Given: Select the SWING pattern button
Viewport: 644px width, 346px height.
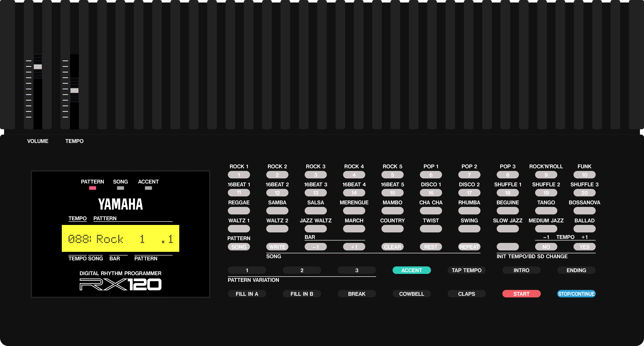Looking at the screenshot, I should tap(469, 229).
